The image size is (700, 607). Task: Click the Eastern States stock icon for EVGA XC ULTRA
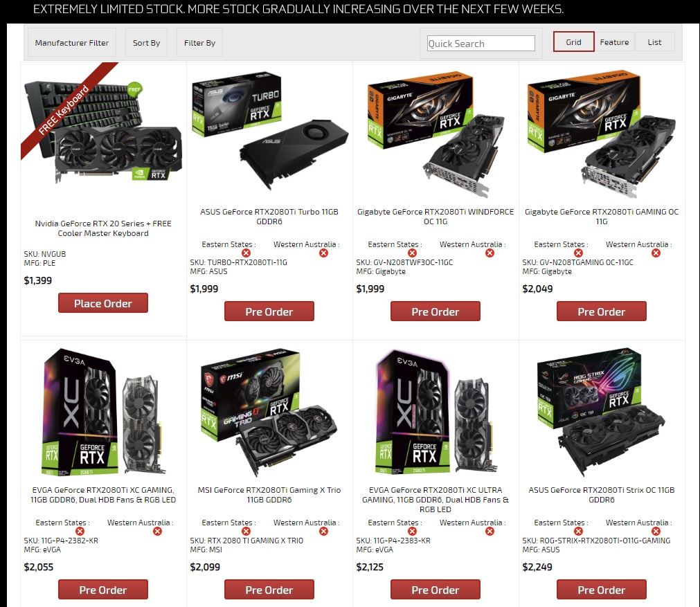[412, 531]
